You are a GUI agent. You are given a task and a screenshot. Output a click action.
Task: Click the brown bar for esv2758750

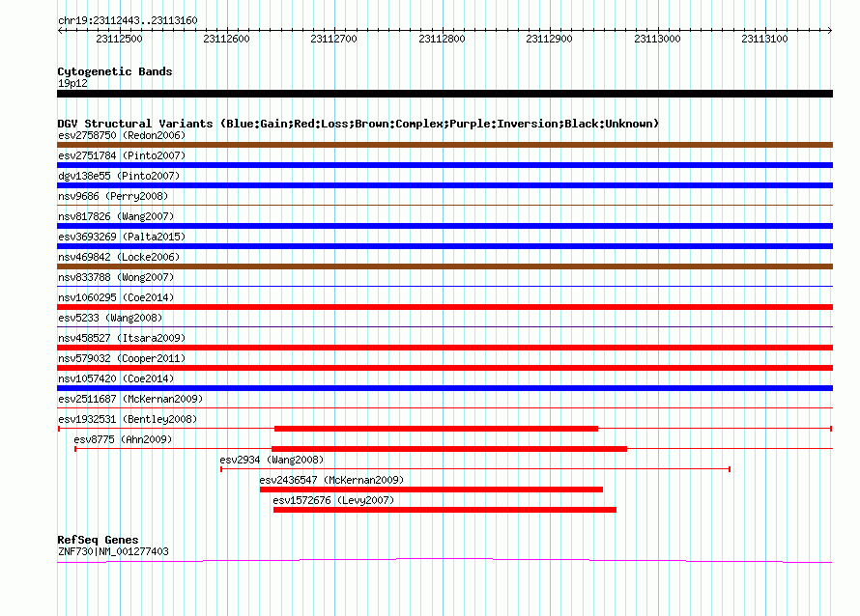[444, 145]
